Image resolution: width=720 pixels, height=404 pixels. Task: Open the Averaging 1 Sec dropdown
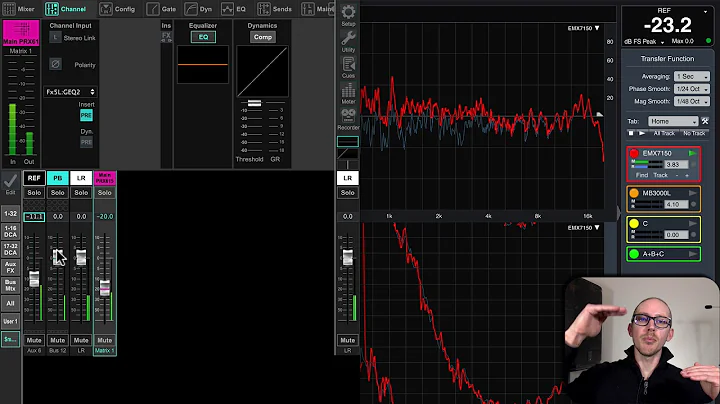(692, 77)
